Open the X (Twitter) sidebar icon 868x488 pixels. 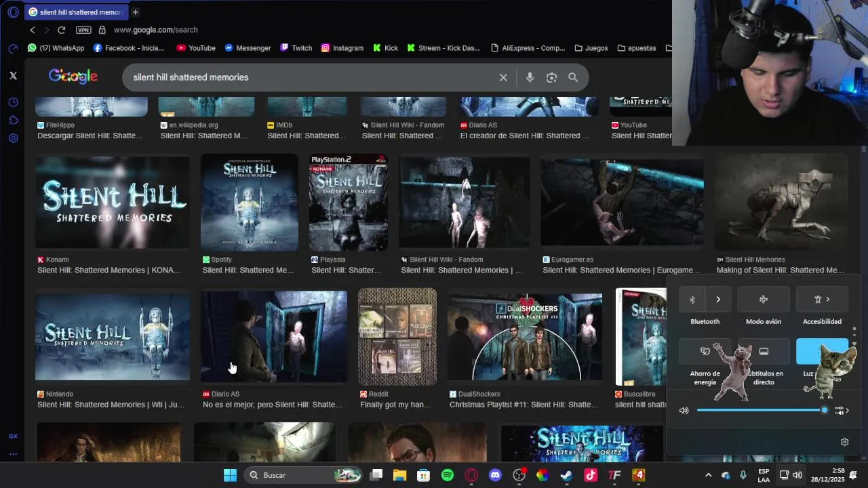[x=13, y=76]
